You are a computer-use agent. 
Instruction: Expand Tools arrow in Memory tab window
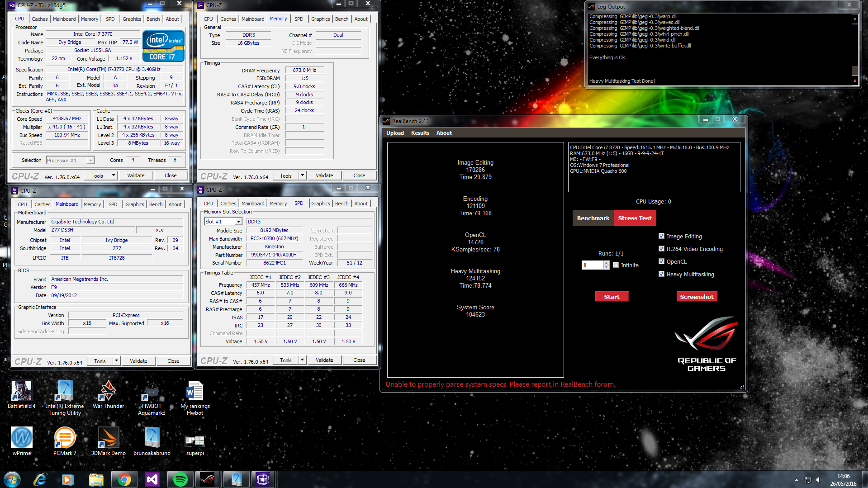[303, 175]
